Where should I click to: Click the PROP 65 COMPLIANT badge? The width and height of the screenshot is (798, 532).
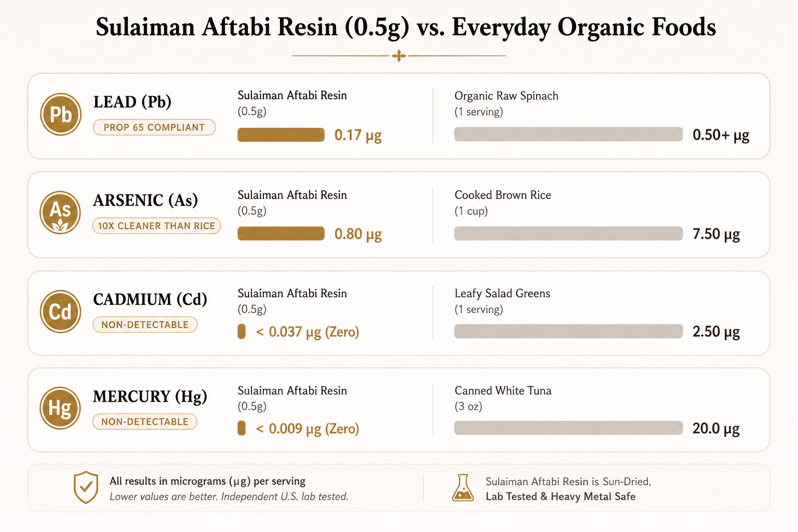[154, 127]
